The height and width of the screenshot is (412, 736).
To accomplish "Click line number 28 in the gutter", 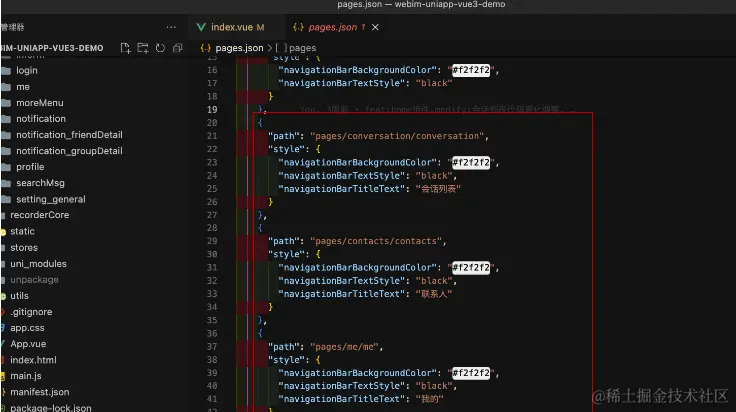I will coord(212,228).
